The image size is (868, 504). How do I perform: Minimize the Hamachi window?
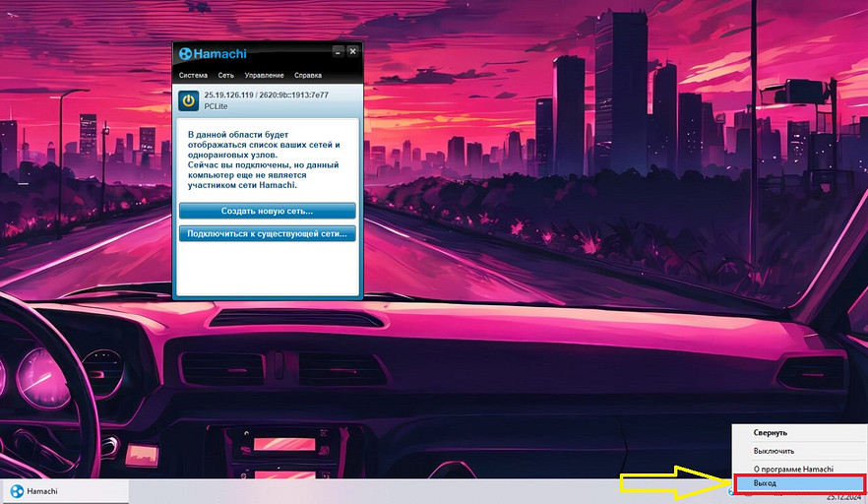pyautogui.click(x=338, y=51)
